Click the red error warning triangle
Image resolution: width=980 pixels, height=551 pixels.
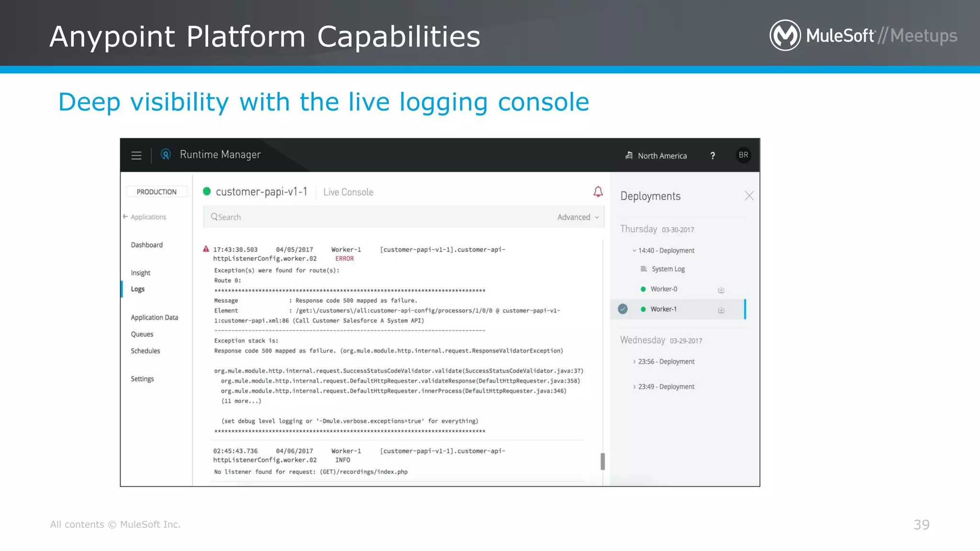[x=206, y=249]
